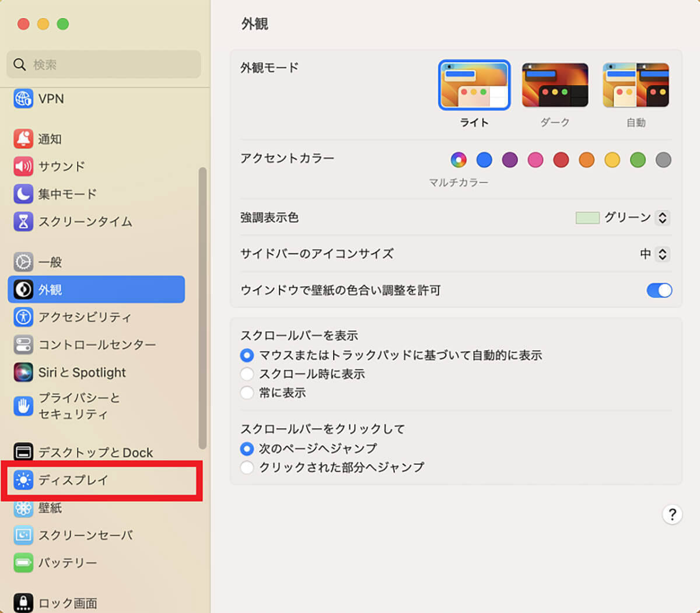The width and height of the screenshot is (700, 613).
Task: Click the ロック画面 lock icon
Action: [23, 603]
